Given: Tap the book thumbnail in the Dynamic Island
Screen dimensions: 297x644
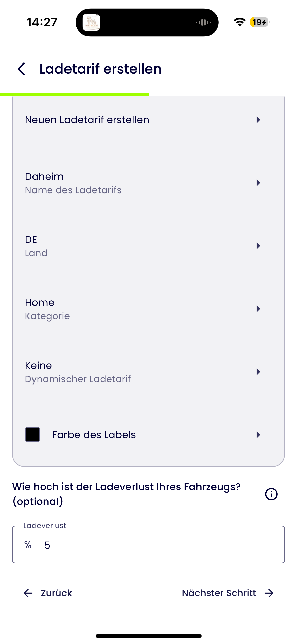Looking at the screenshot, I should [x=91, y=22].
